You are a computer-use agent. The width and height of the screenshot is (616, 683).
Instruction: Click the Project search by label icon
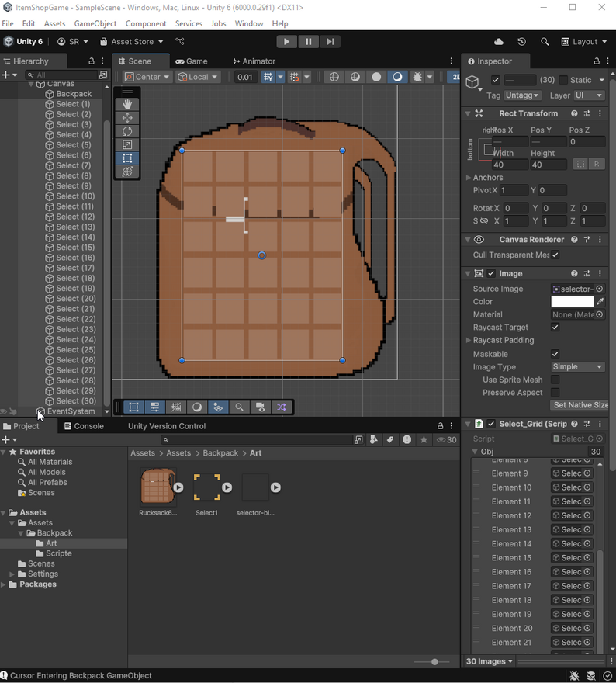point(390,439)
